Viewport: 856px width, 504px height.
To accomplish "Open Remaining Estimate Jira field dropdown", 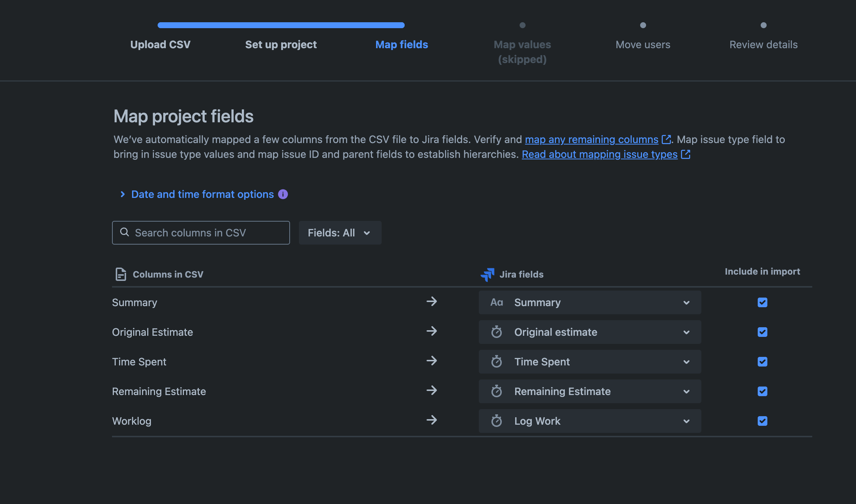I will point(590,391).
